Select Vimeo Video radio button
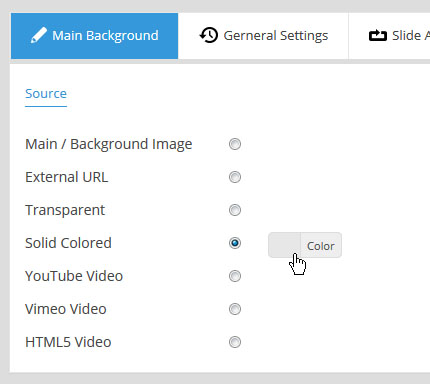This screenshot has height=384, width=430. tap(235, 309)
